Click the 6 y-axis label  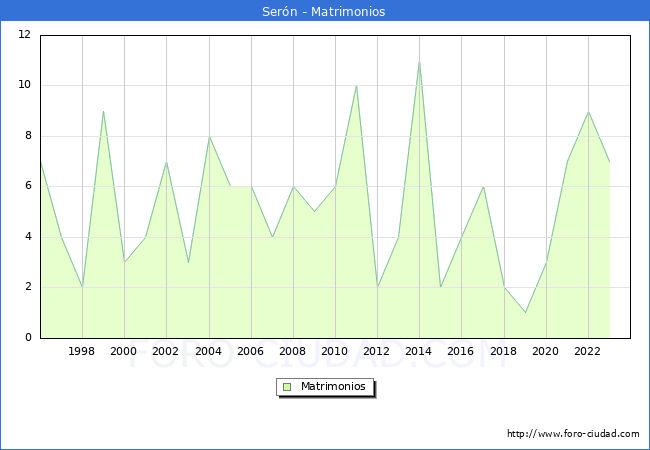point(27,186)
